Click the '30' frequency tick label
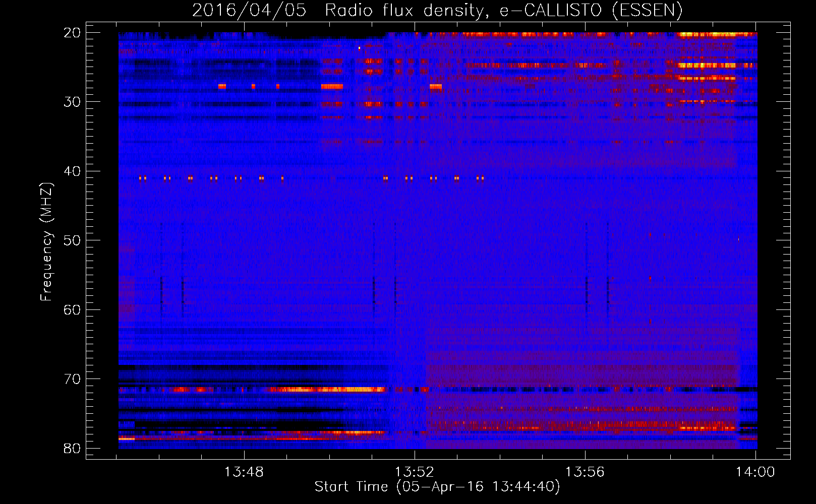 73,102
